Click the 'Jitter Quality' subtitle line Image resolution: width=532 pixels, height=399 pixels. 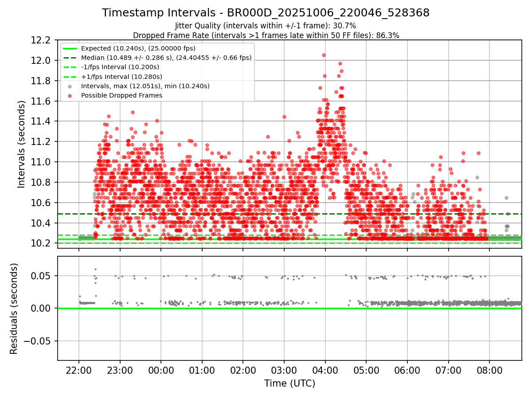pos(266,26)
